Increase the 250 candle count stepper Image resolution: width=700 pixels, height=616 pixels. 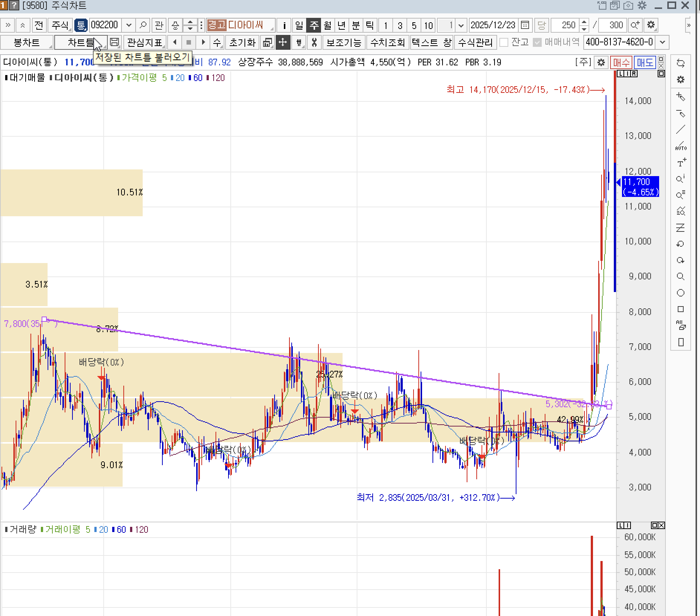[x=584, y=22]
